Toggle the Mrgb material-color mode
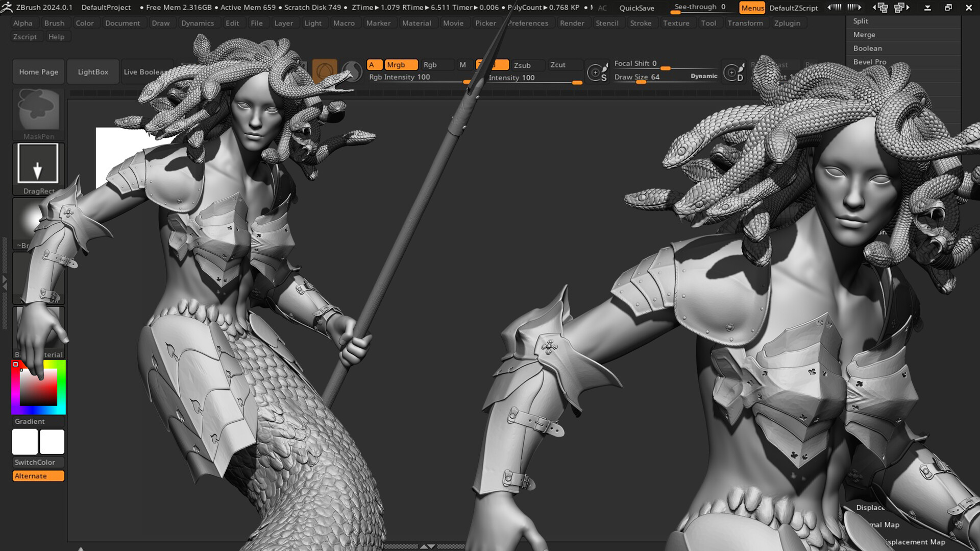980x551 pixels. pos(401,65)
